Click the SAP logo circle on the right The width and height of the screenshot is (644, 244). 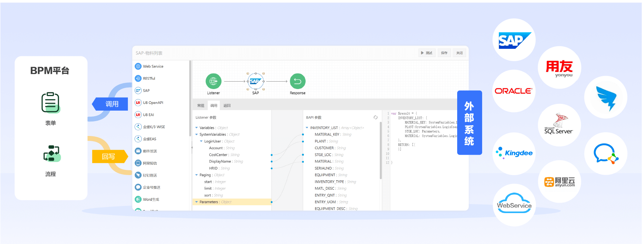[x=514, y=40]
